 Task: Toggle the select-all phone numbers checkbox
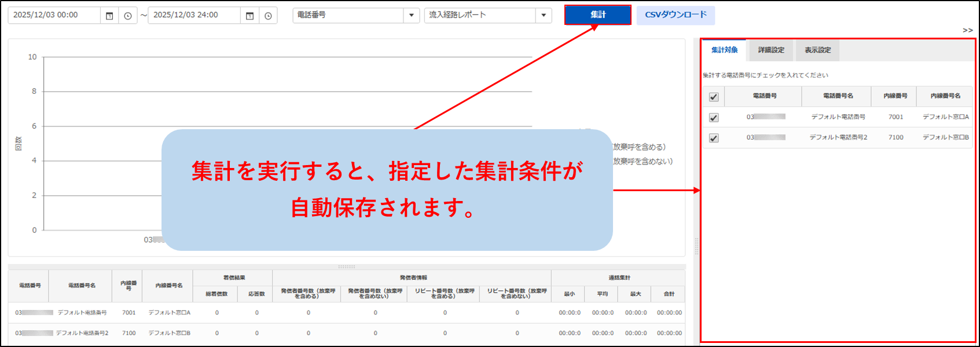click(714, 97)
